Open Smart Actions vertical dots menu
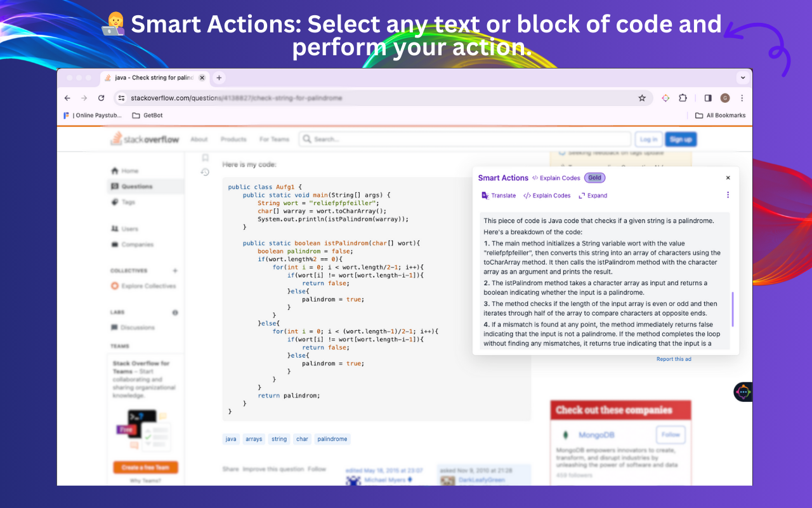The image size is (812, 508). 728,195
